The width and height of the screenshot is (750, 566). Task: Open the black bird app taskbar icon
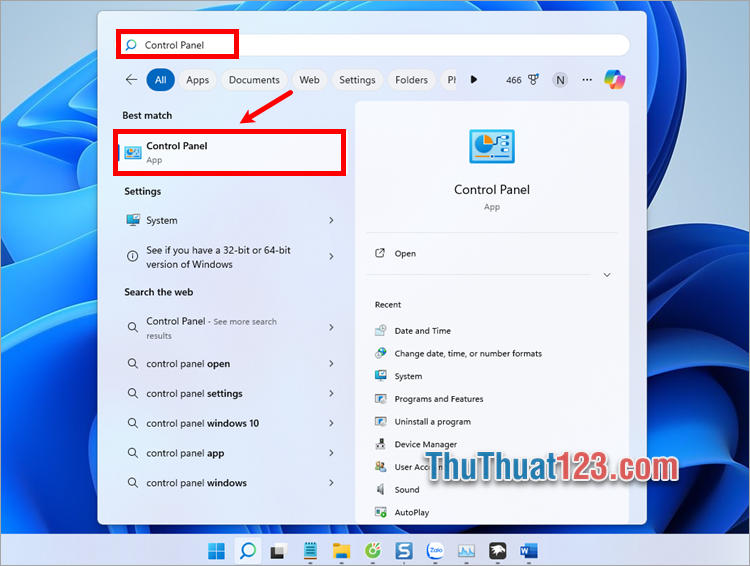click(497, 551)
